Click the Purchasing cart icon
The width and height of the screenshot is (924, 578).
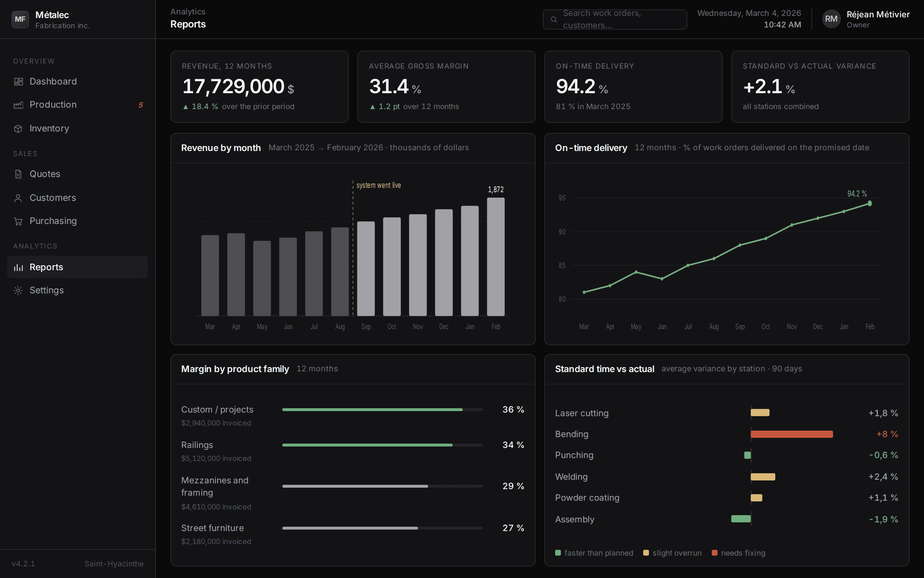[x=18, y=221]
